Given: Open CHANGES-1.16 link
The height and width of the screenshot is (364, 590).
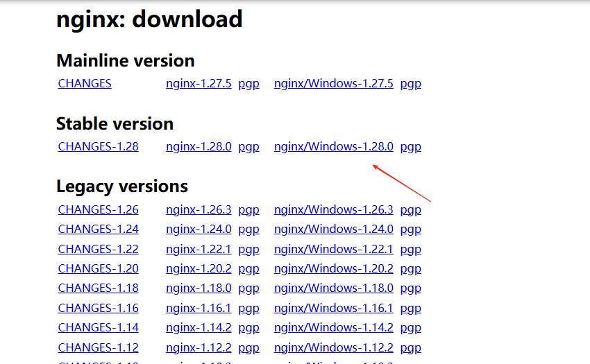Looking at the screenshot, I should click(x=98, y=308).
